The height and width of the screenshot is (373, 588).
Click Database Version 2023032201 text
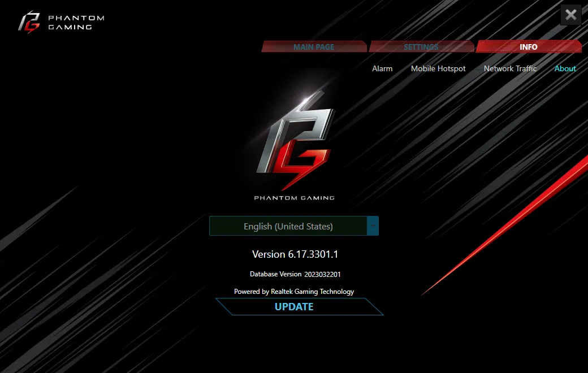[x=295, y=274]
